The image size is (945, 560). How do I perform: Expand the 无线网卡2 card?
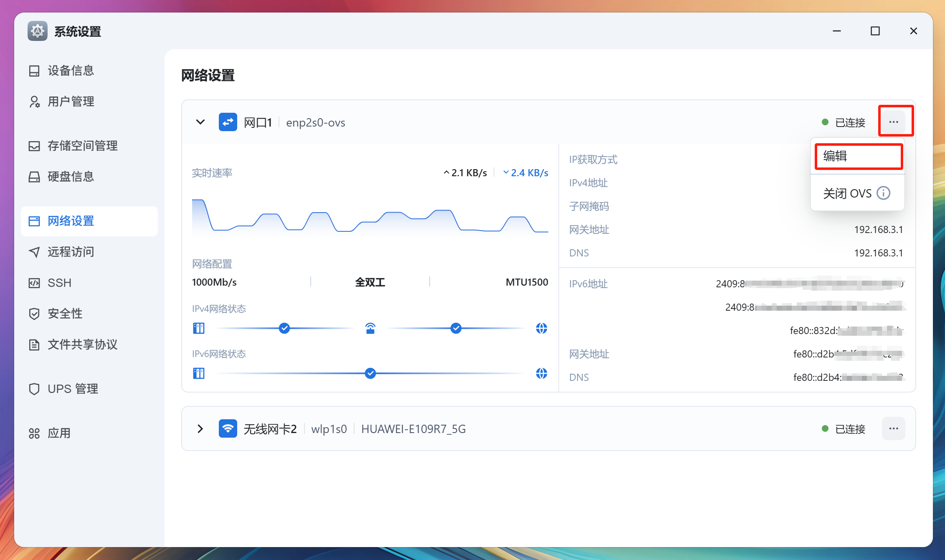pyautogui.click(x=200, y=428)
